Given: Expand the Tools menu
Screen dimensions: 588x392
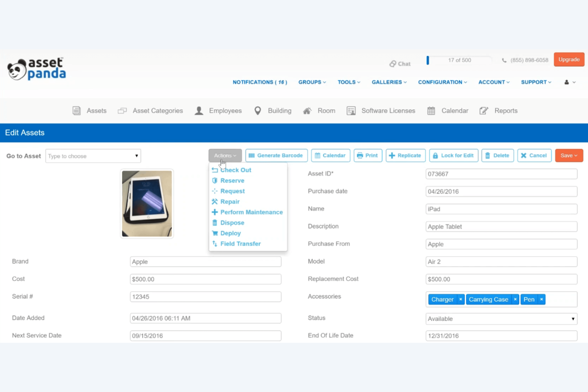Looking at the screenshot, I should point(349,82).
